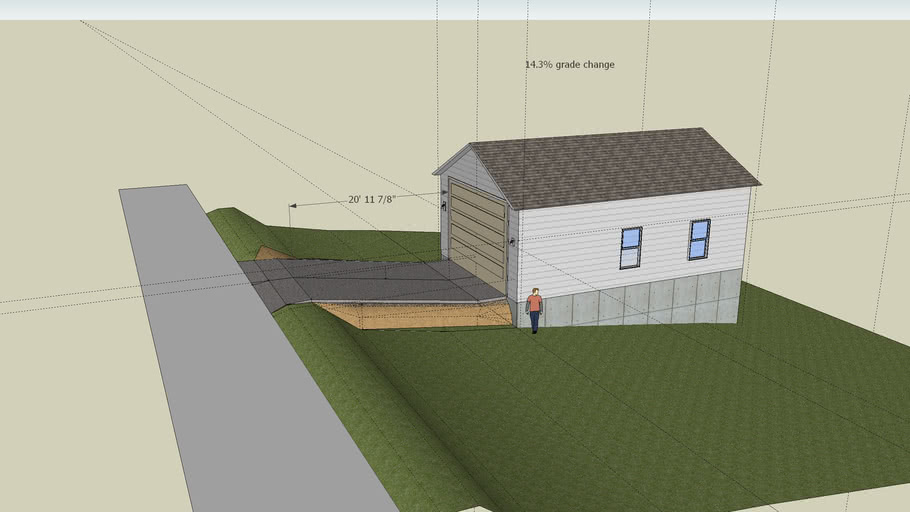
Task: Click the garage door on the building
Action: pos(477,233)
